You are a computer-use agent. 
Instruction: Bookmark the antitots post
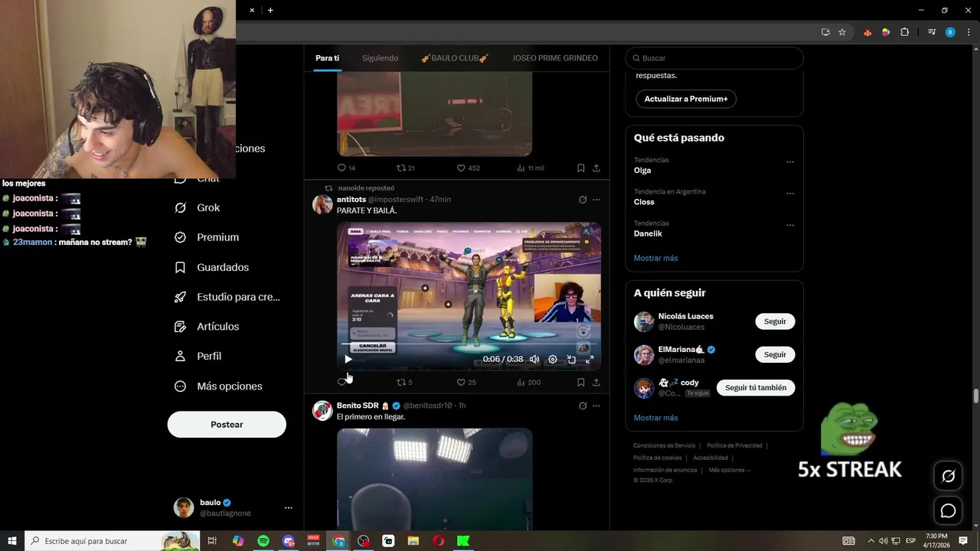pyautogui.click(x=581, y=382)
